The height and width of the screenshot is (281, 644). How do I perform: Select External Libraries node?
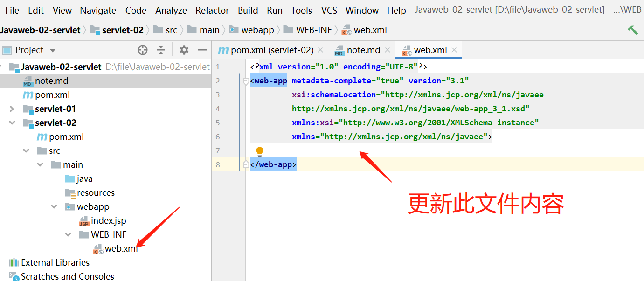(x=55, y=262)
